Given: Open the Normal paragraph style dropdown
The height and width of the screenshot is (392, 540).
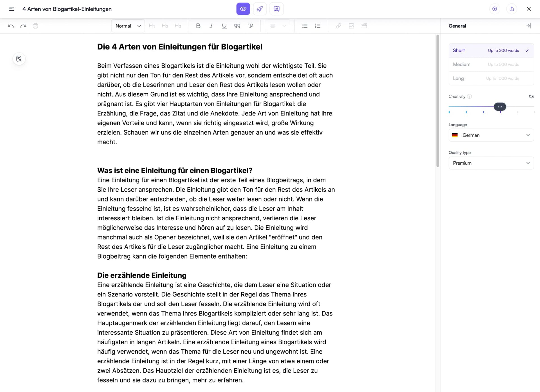Looking at the screenshot, I should 128,26.
